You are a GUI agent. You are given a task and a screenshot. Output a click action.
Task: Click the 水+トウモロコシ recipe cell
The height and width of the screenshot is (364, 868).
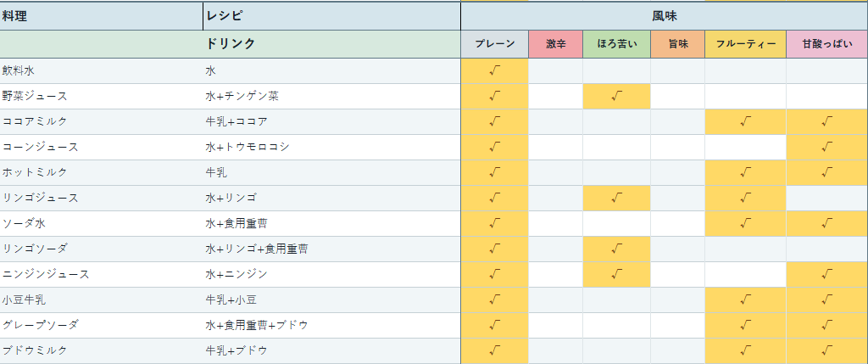331,148
